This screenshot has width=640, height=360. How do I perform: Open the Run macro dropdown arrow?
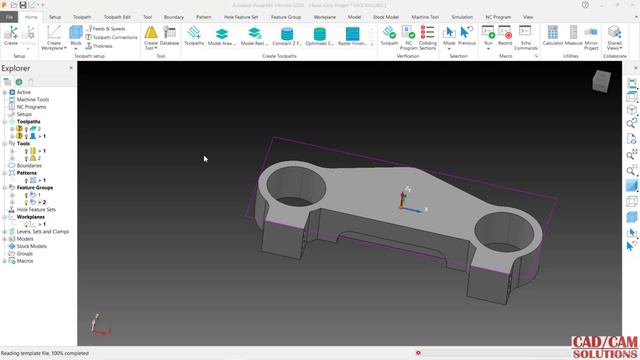[x=488, y=49]
